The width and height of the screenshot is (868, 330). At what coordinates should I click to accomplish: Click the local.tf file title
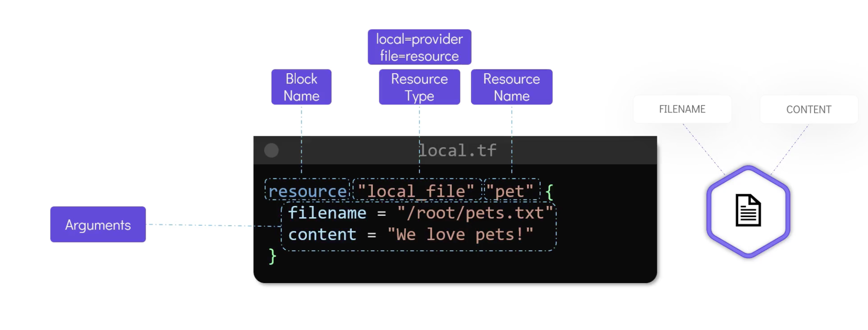tap(457, 150)
